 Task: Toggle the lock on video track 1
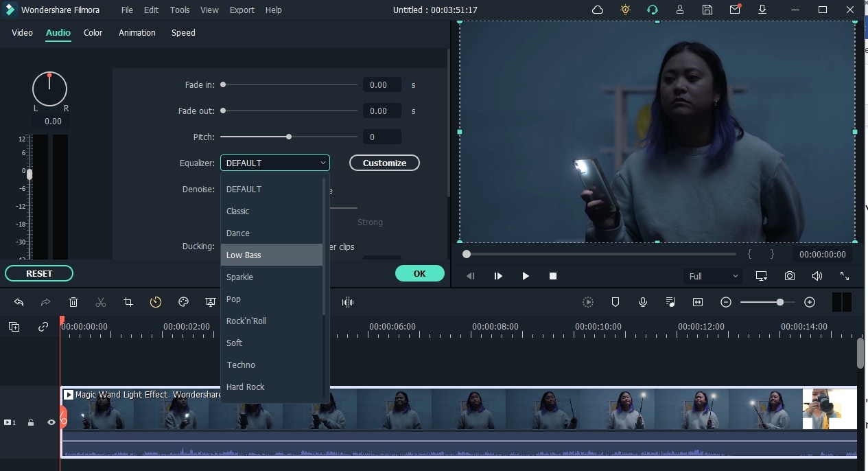click(x=31, y=423)
